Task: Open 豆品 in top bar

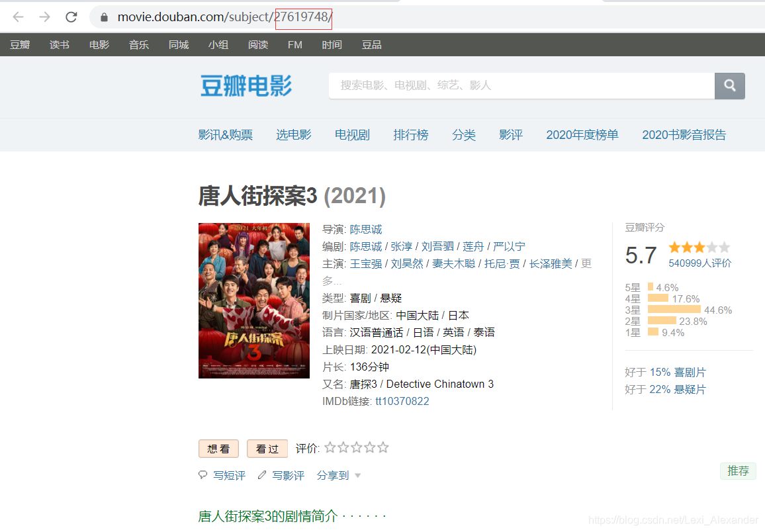Action: coord(372,45)
